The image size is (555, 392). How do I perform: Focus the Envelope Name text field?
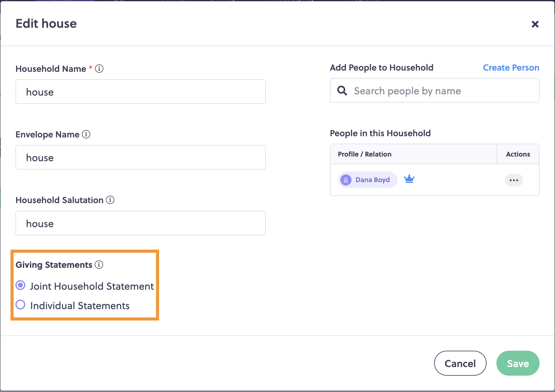141,157
